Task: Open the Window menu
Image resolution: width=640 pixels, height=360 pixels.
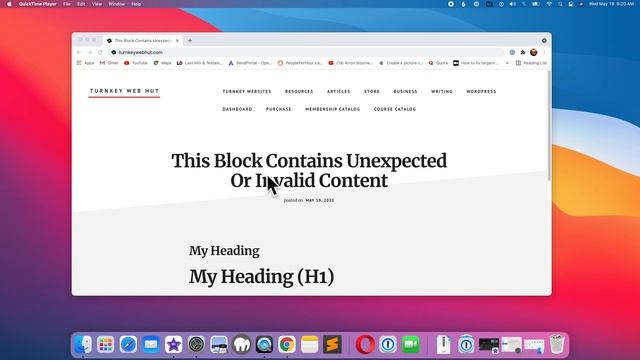Action: coord(117,4)
